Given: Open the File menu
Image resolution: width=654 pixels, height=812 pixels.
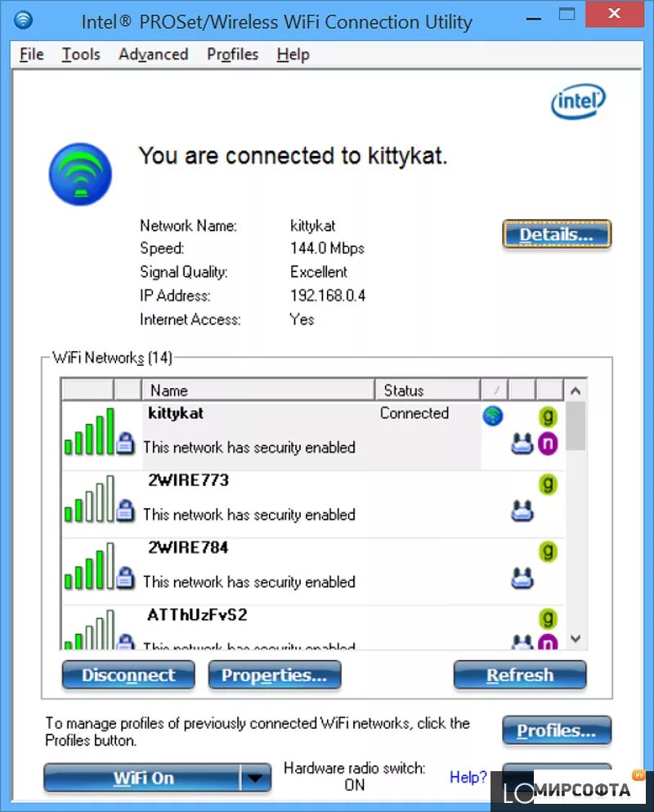Looking at the screenshot, I should pyautogui.click(x=31, y=55).
